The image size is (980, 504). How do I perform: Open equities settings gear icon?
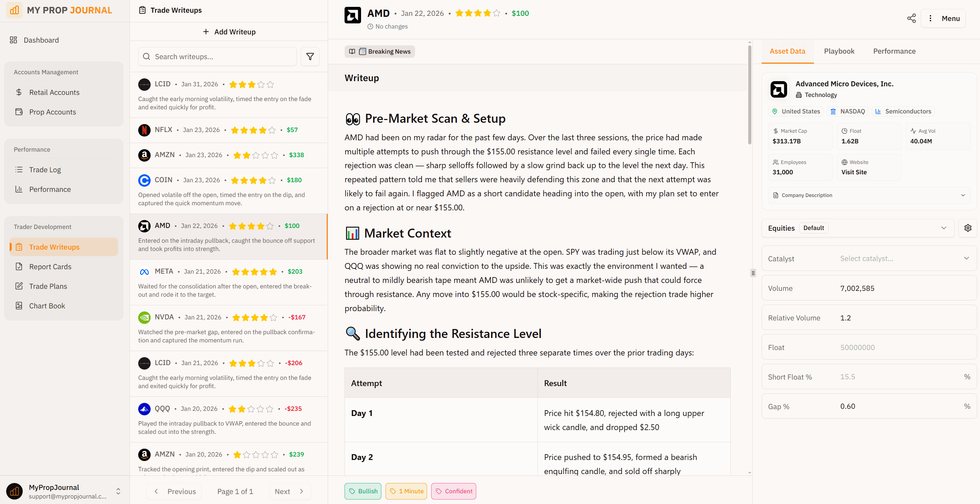tap(968, 228)
